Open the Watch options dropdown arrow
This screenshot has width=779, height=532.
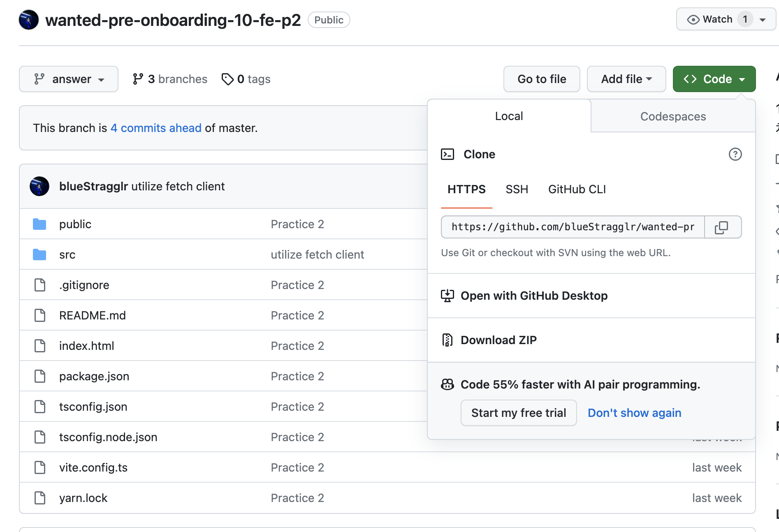(763, 20)
